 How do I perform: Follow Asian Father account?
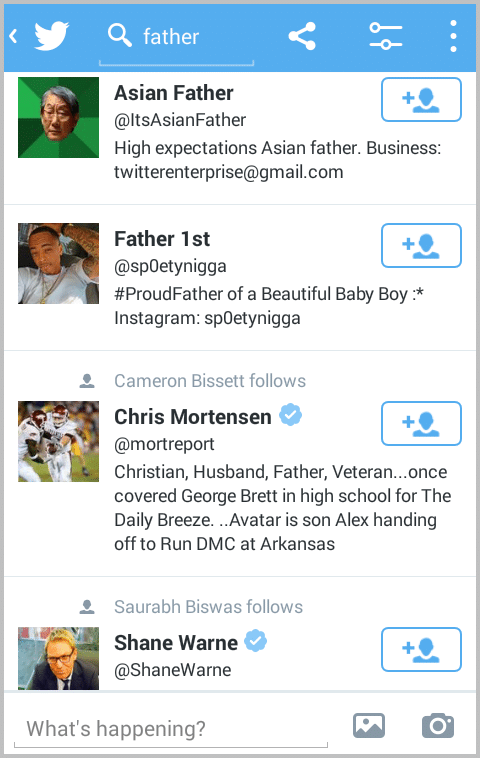click(x=421, y=100)
